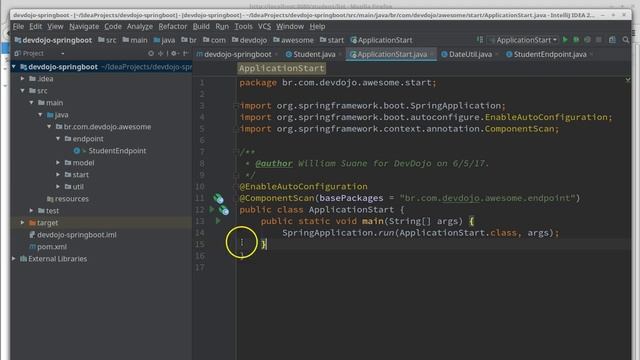Open the VCS menu
This screenshot has height=360, width=640.
click(x=264, y=27)
